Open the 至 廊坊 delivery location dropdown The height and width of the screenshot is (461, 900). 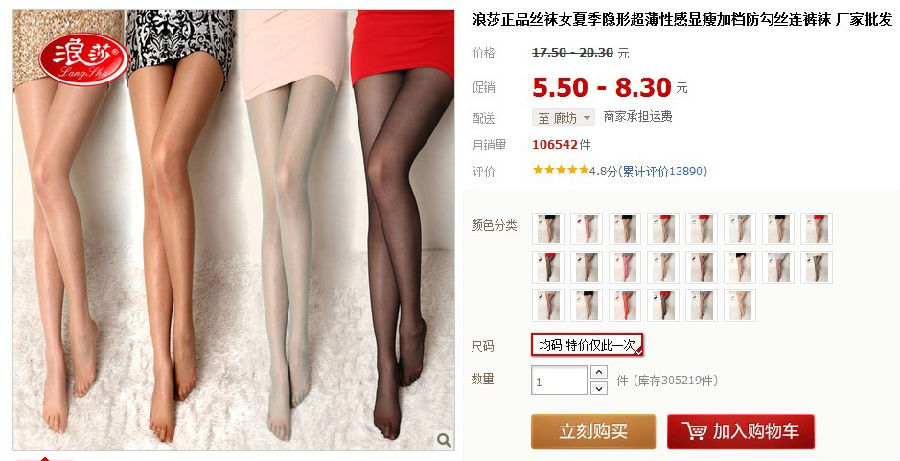(563, 118)
